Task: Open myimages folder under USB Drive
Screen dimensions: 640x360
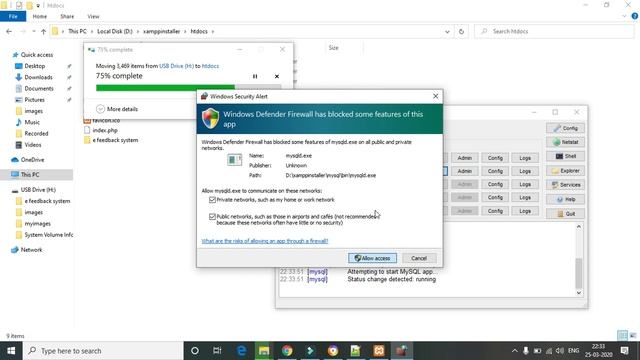Action: pyautogui.click(x=37, y=224)
